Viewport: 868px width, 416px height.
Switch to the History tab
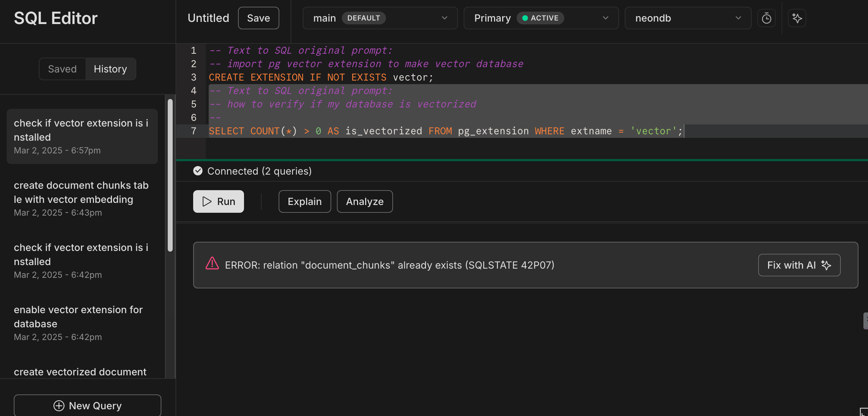[111, 69]
